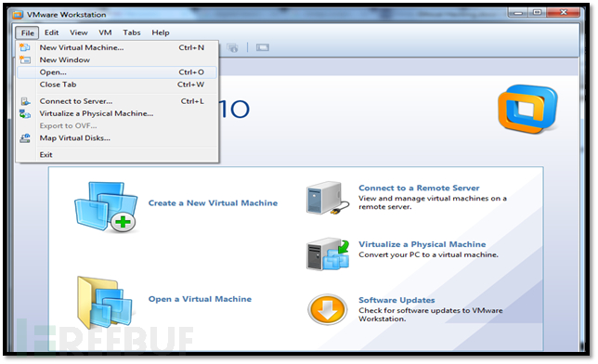Click the Map Virtual Disks menu icon
598x364 pixels.
click(x=25, y=138)
